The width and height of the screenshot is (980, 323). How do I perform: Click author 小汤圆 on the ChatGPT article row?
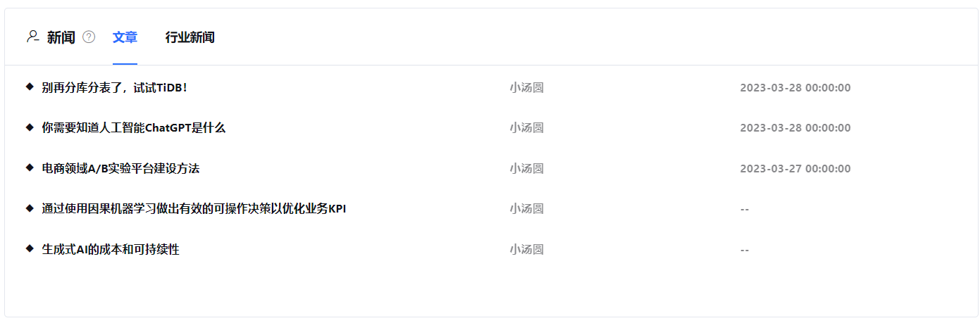tap(527, 128)
